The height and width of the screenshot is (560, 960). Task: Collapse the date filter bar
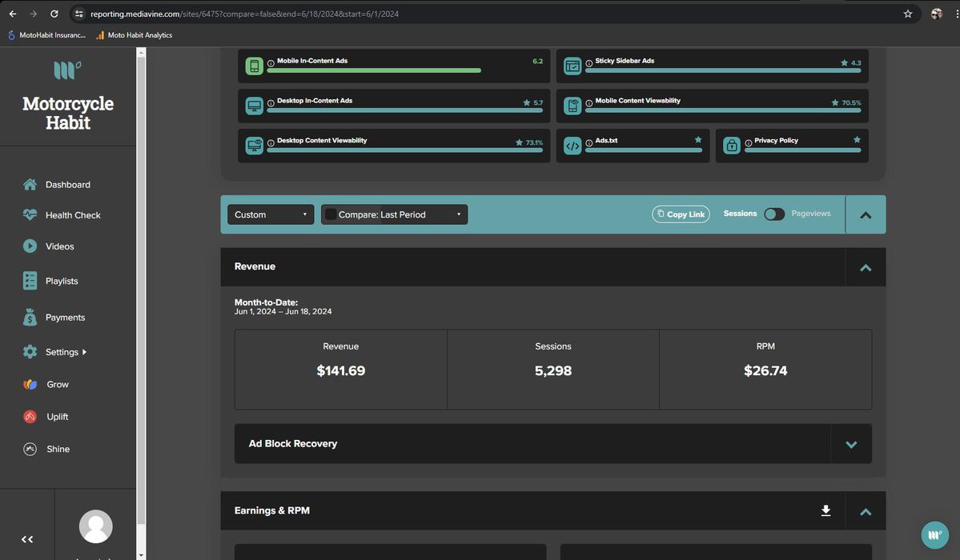pos(866,215)
